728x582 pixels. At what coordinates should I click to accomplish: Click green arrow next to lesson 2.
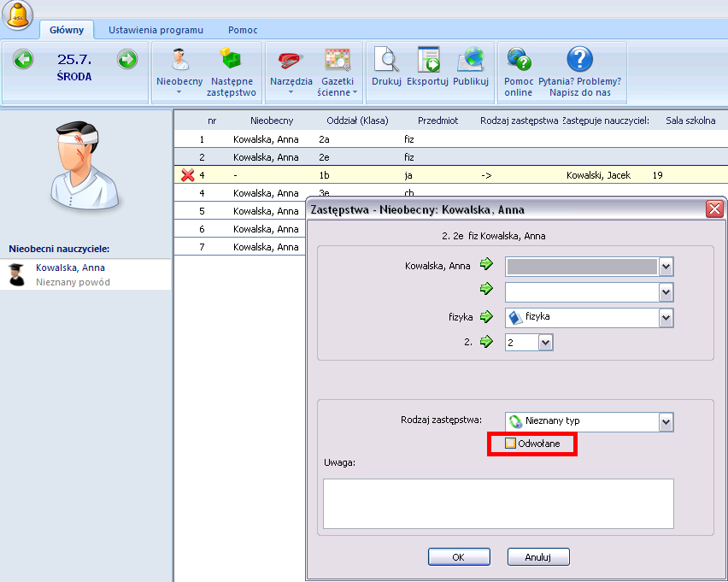(x=486, y=342)
